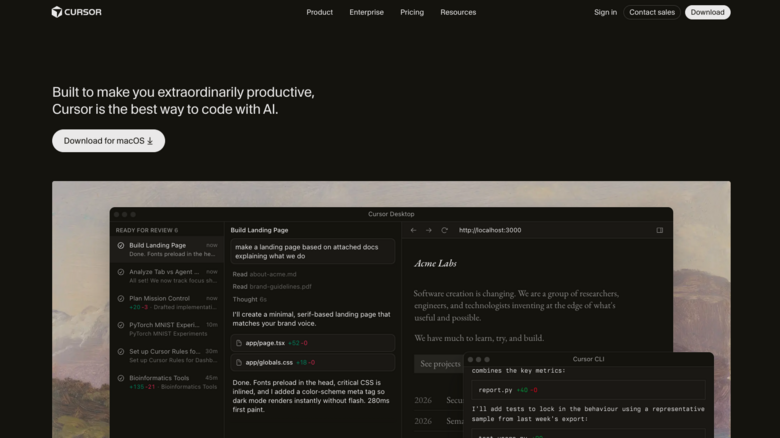Click the Cursor CLI window title bar
The width and height of the screenshot is (780, 438).
pos(588,359)
